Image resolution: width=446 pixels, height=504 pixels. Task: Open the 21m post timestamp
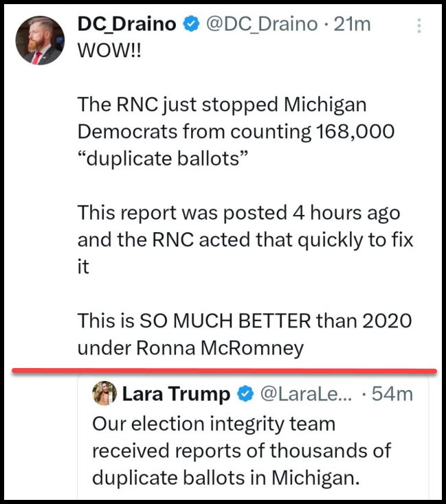[x=352, y=25]
